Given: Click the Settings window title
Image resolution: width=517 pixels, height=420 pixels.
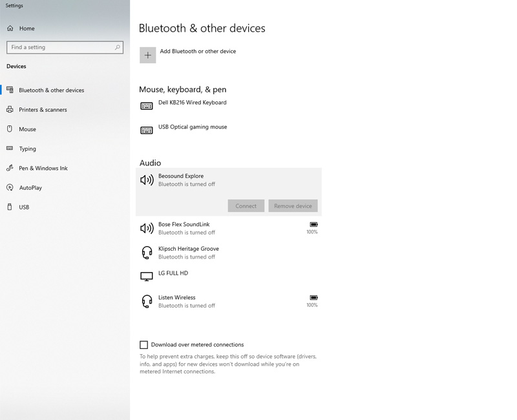Looking at the screenshot, I should coord(14,6).
